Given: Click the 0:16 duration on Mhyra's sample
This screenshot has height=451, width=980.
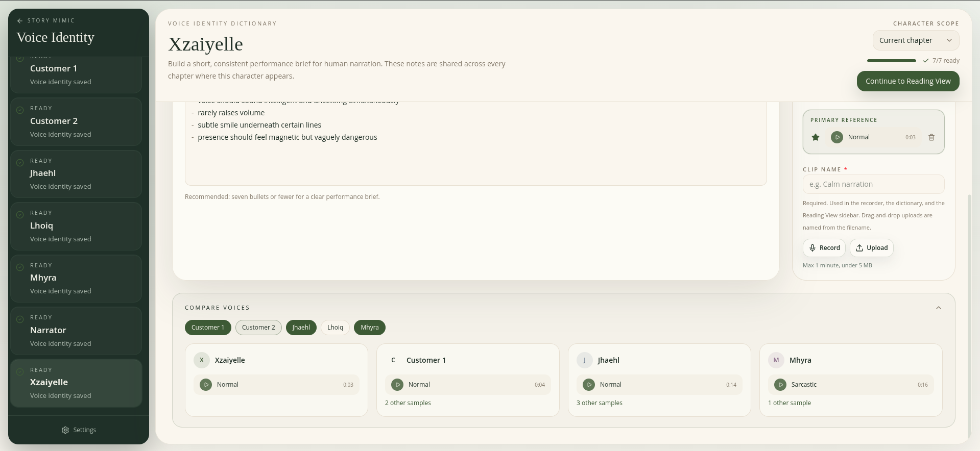Looking at the screenshot, I should (x=923, y=385).
